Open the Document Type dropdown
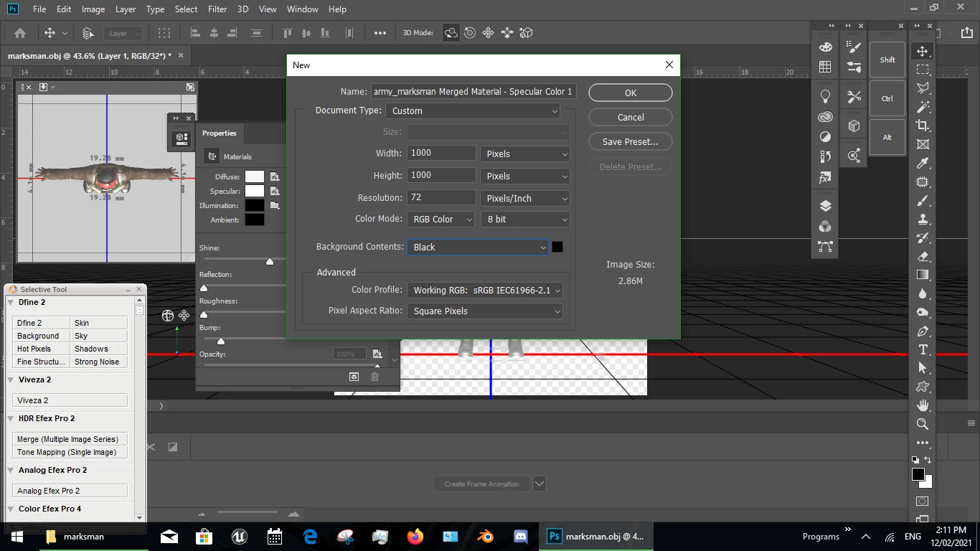The height and width of the screenshot is (551, 980). coord(473,111)
